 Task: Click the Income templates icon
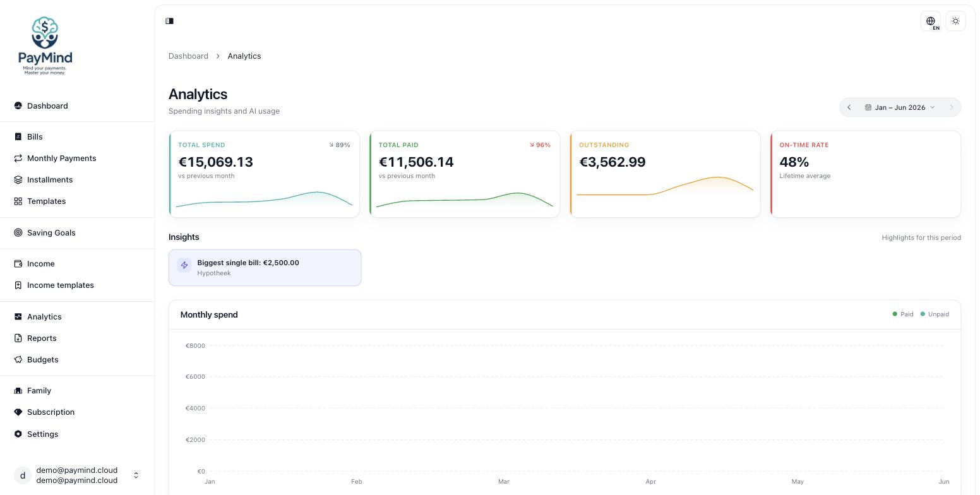coord(18,285)
